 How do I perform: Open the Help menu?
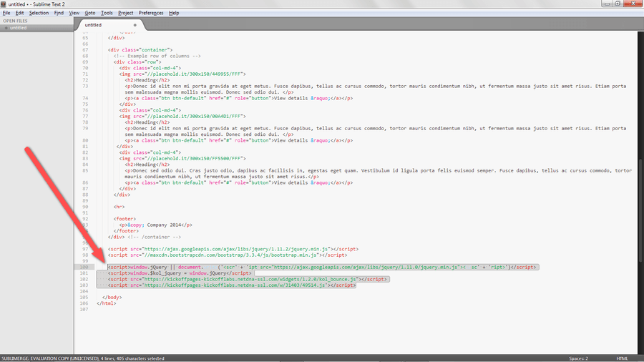174,13
